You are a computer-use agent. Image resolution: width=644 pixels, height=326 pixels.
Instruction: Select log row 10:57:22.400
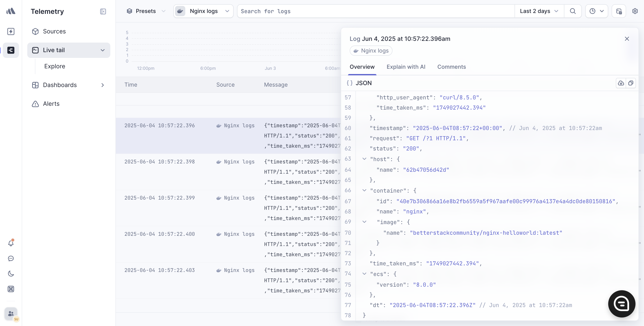click(x=228, y=244)
